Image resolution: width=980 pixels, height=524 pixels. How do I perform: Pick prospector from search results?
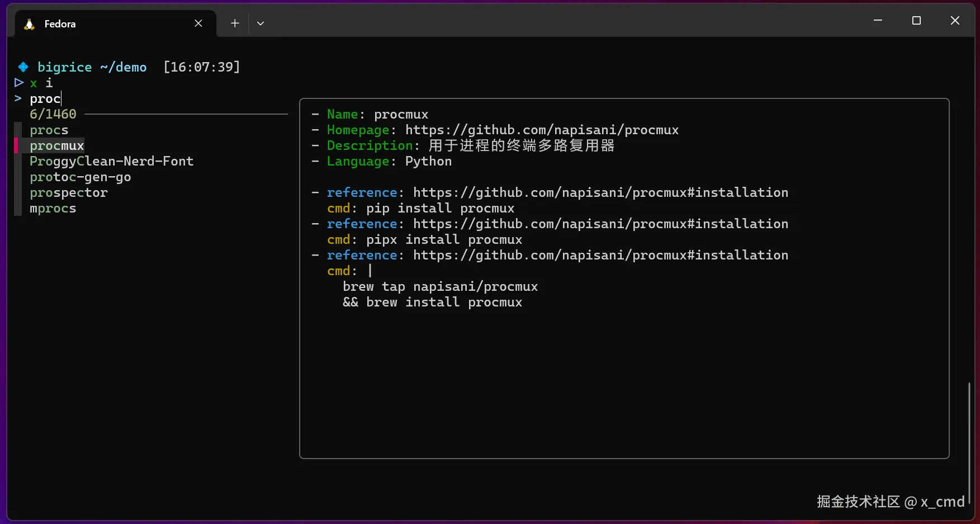[x=69, y=193]
